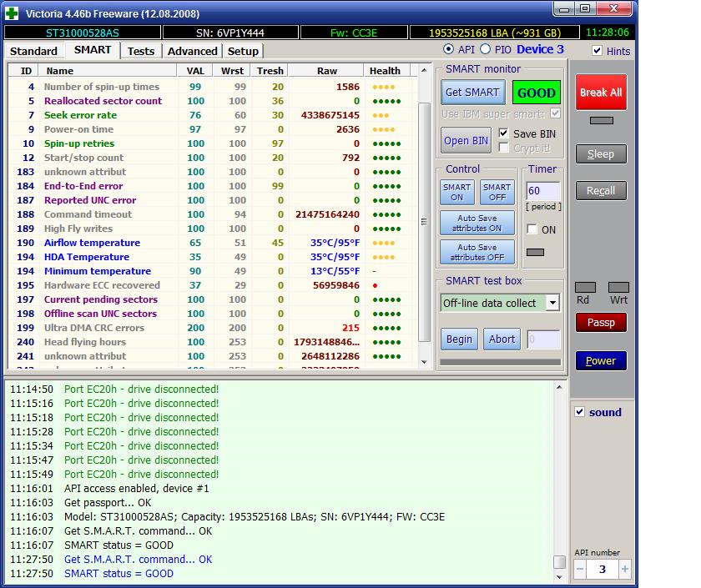Viewport: 701px width, 588px height.
Task: Toggle the Crypt it! checkbox
Action: point(503,148)
